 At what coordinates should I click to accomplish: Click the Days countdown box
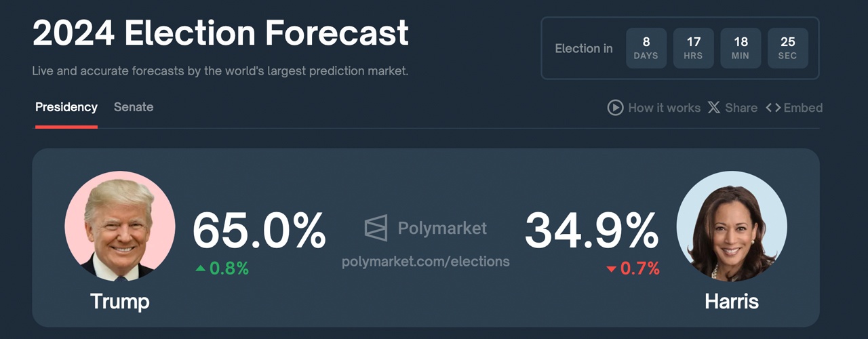[646, 48]
